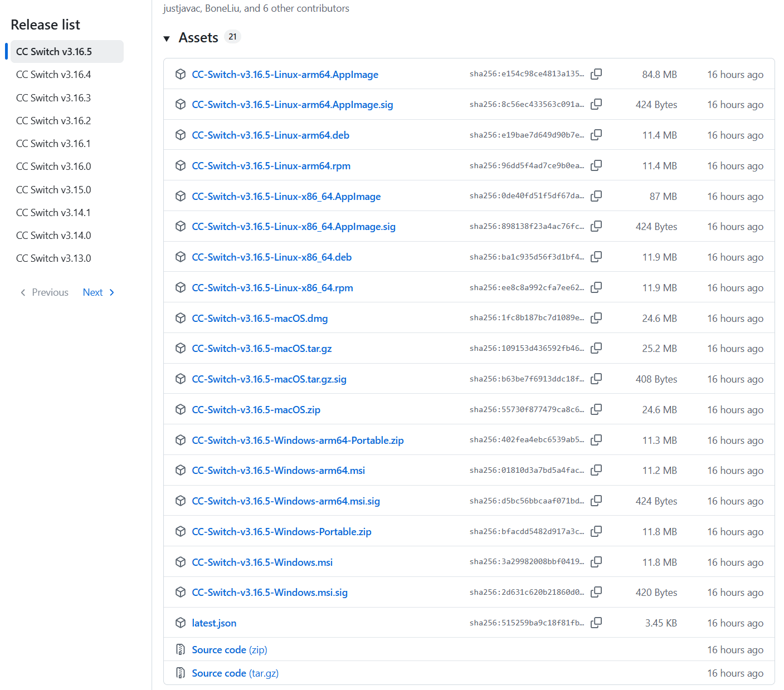Image resolution: width=784 pixels, height=690 pixels.
Task: Download CC-Switch-v3.16.5-Linux-x86_64.AppImage
Action: [x=286, y=197]
